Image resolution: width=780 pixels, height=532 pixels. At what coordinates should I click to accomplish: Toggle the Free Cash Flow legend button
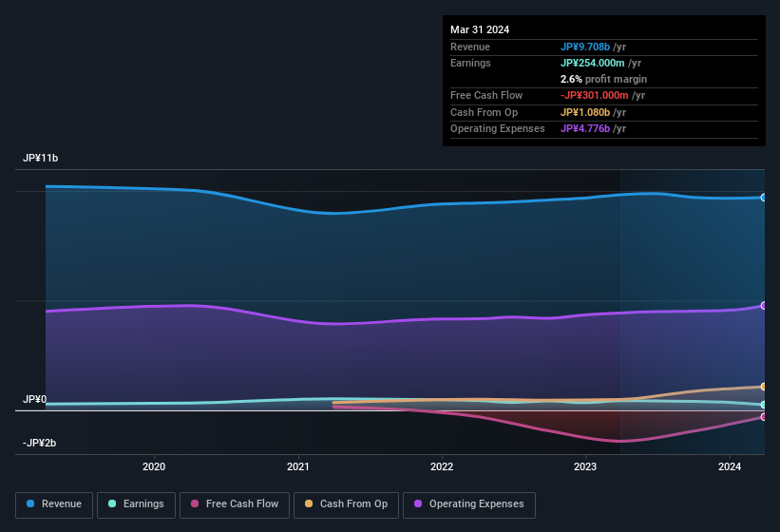[x=235, y=504]
